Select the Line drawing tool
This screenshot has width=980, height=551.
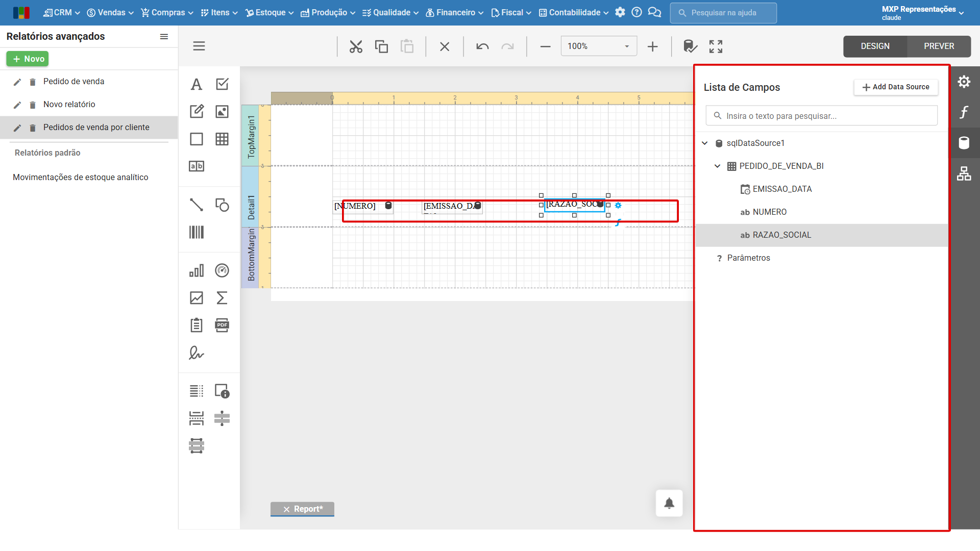(197, 205)
